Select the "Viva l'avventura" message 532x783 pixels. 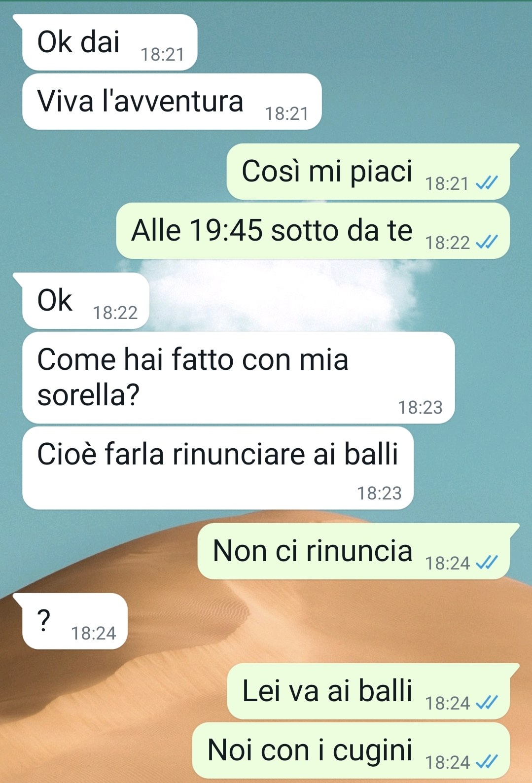click(x=172, y=102)
